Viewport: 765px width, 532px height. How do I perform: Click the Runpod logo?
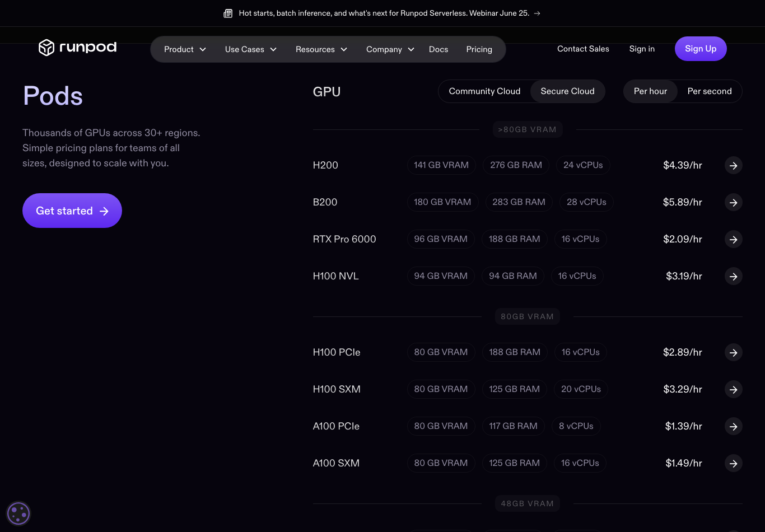(x=77, y=48)
